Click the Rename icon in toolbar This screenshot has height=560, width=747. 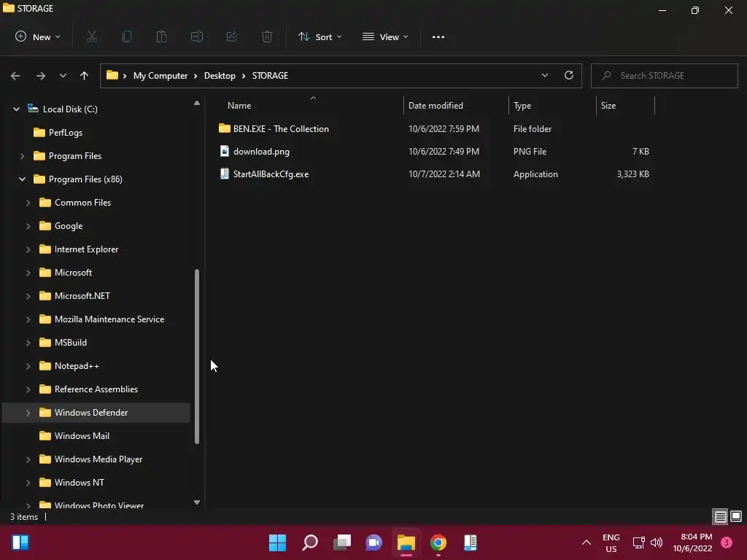click(x=197, y=36)
